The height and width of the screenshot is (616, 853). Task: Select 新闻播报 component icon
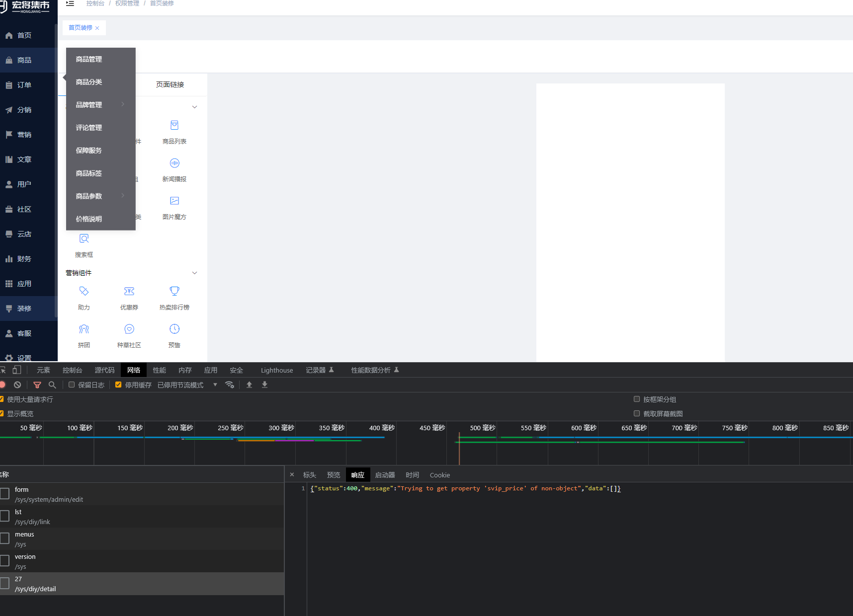[174, 163]
